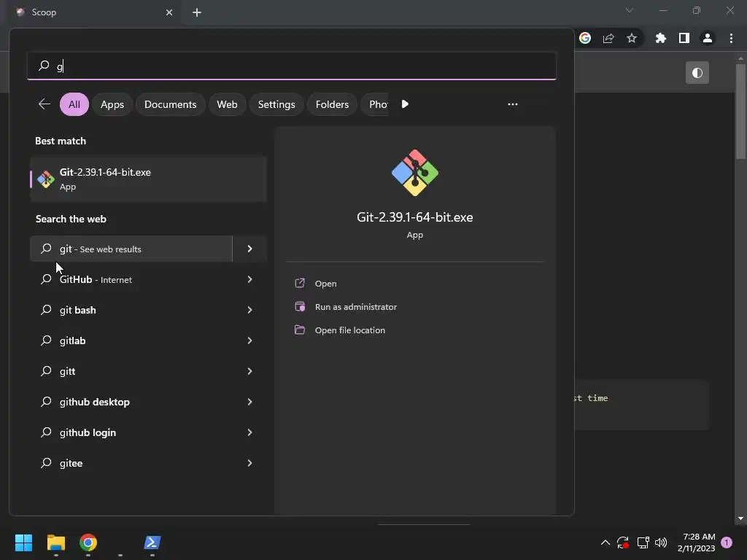Click the sync update tray icon

623,542
